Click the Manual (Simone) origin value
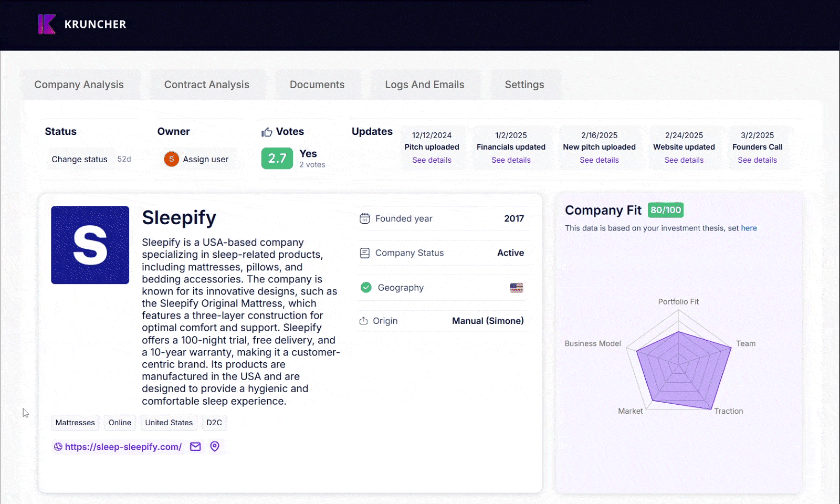Image resolution: width=840 pixels, height=504 pixels. 488,321
